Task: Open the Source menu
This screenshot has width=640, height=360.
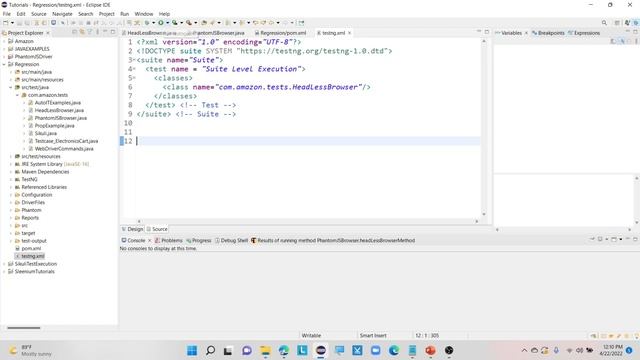Action: (x=39, y=14)
